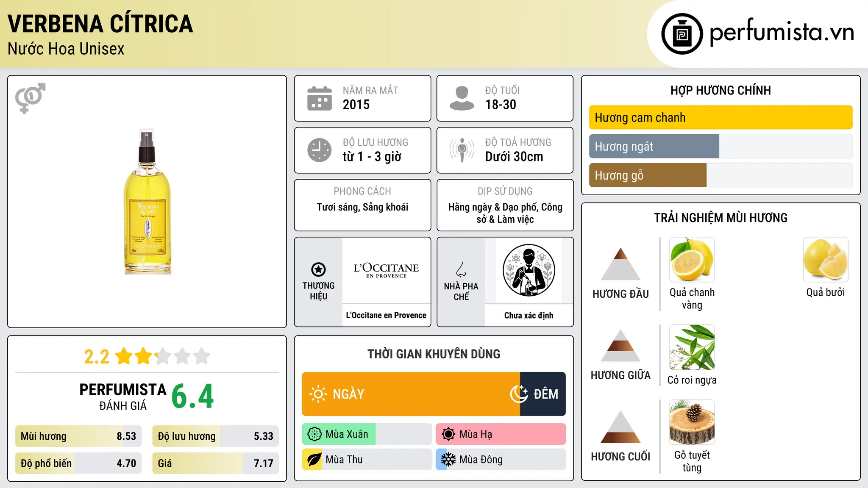The image size is (868, 488).
Task: Click the Nước Hoa Unisex subtitle
Action: [x=66, y=49]
